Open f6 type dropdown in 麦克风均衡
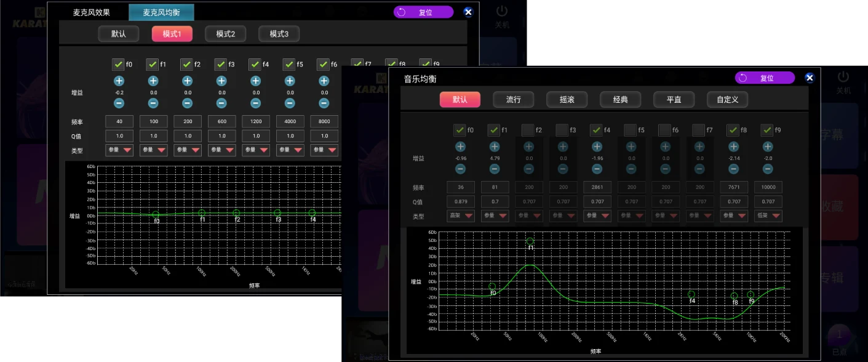The height and width of the screenshot is (362, 868). click(x=324, y=150)
